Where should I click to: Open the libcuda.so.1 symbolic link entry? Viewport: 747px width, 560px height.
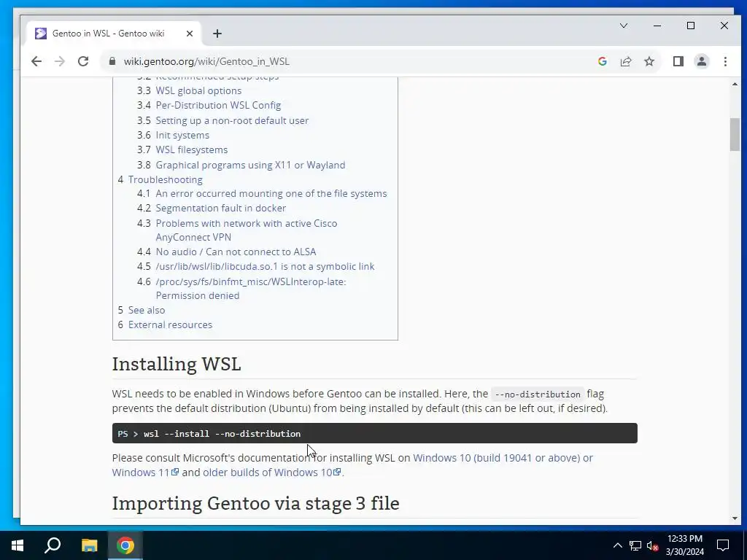click(265, 266)
